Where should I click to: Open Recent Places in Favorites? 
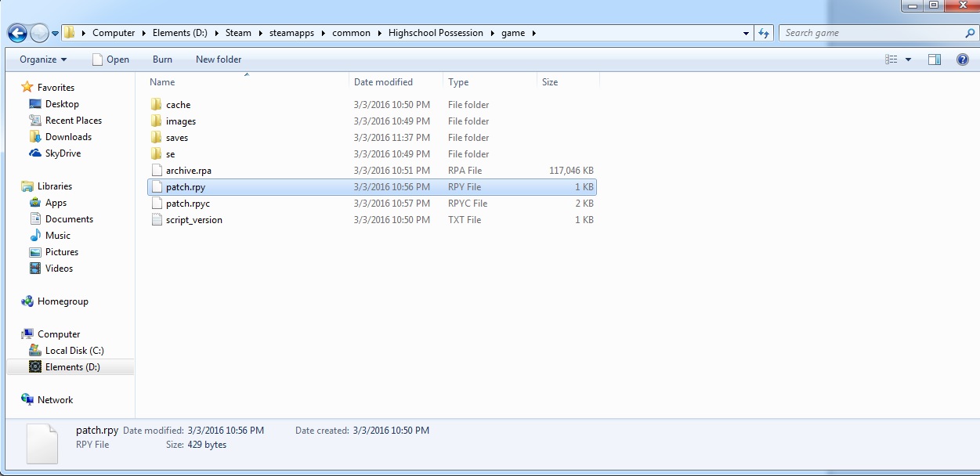pyautogui.click(x=74, y=120)
